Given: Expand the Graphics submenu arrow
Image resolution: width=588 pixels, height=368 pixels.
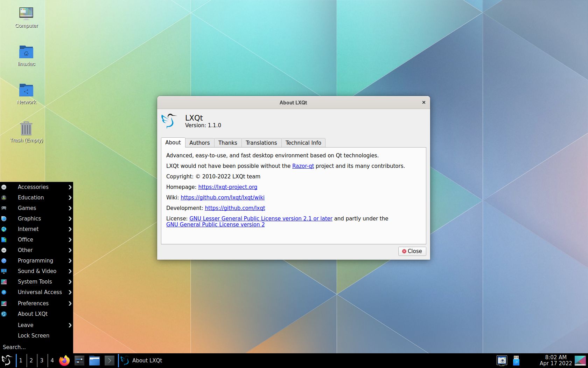Looking at the screenshot, I should 70,219.
